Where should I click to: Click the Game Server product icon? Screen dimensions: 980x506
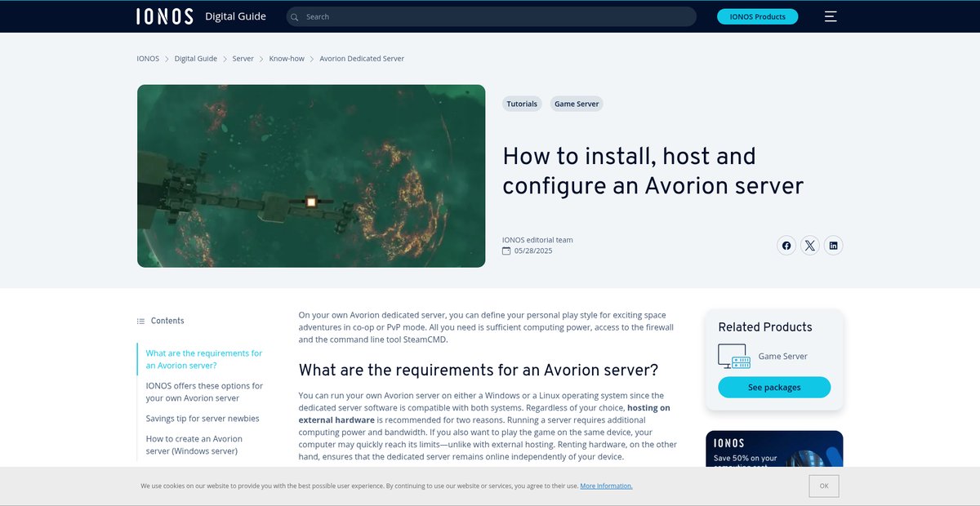(x=733, y=357)
